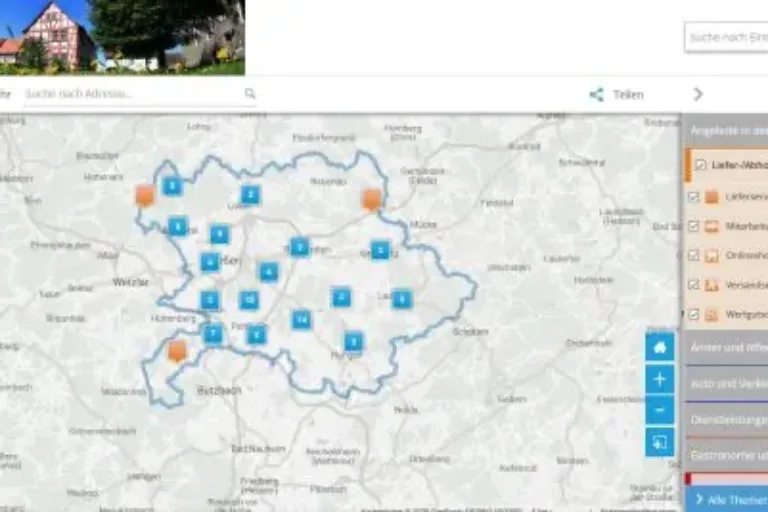This screenshot has height=512, width=768.
Task: Toggle the Liefer-/Abhol checkbox
Action: 700,165
